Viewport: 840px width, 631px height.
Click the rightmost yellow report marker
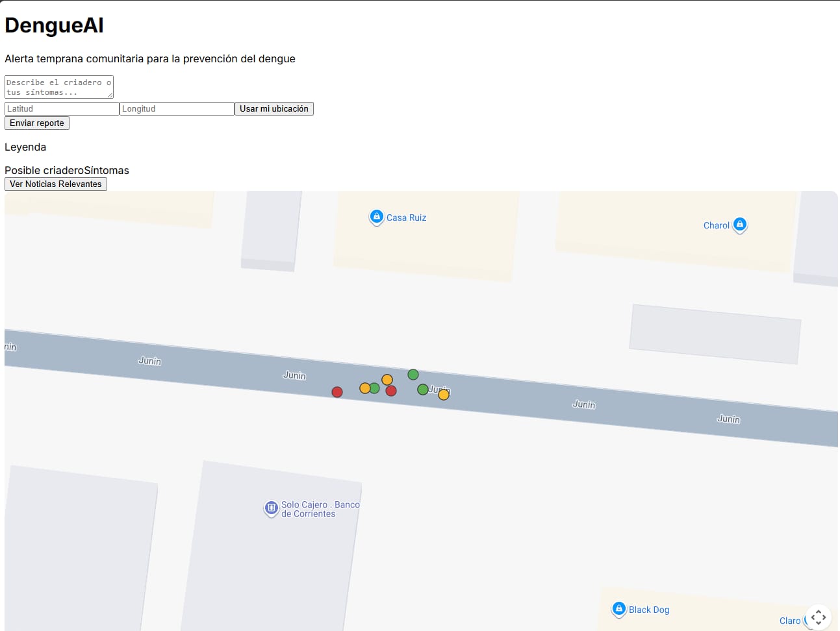pos(444,395)
